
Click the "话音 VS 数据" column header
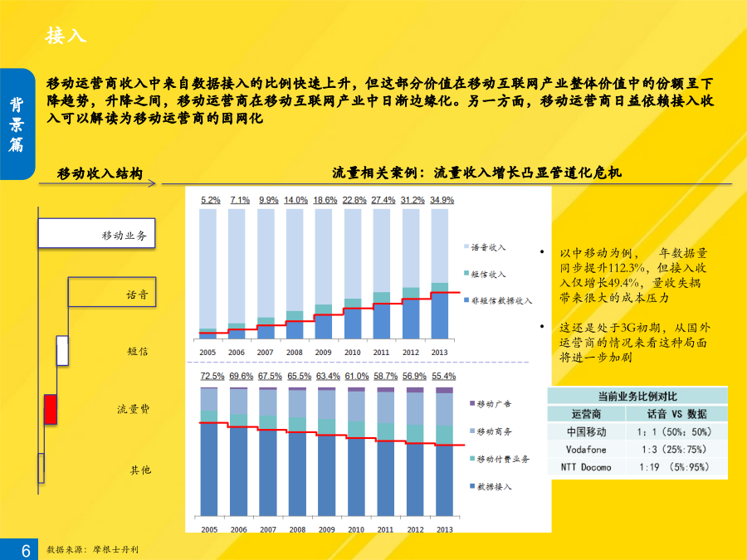[677, 414]
